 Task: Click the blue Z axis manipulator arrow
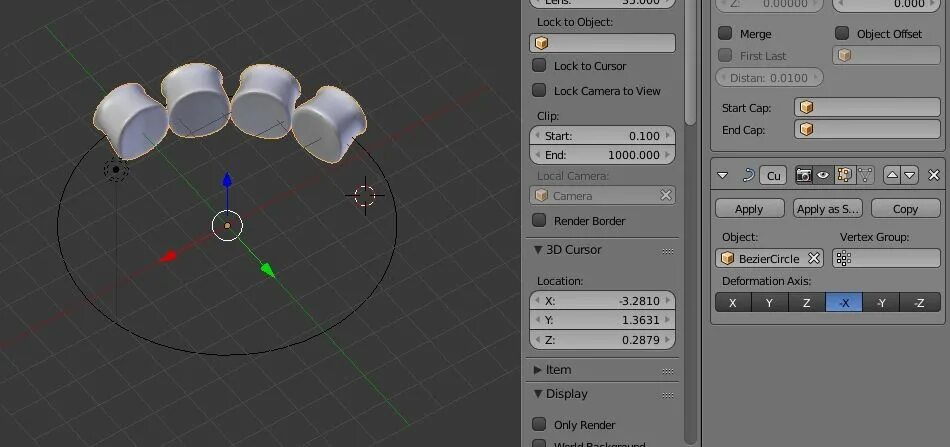point(227,180)
